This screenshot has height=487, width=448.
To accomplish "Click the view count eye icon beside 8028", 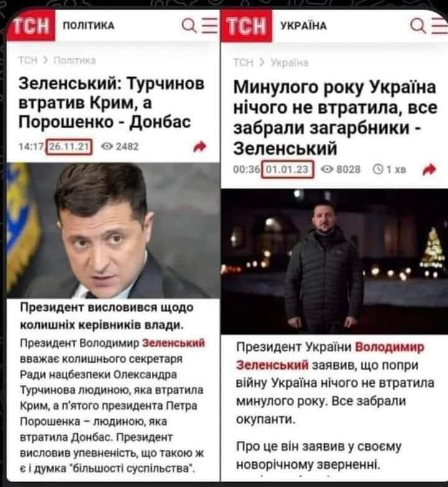I will pyautogui.click(x=327, y=169).
